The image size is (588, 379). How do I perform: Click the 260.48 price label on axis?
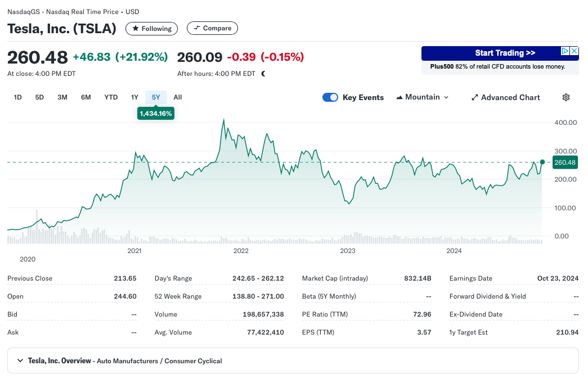tap(565, 163)
